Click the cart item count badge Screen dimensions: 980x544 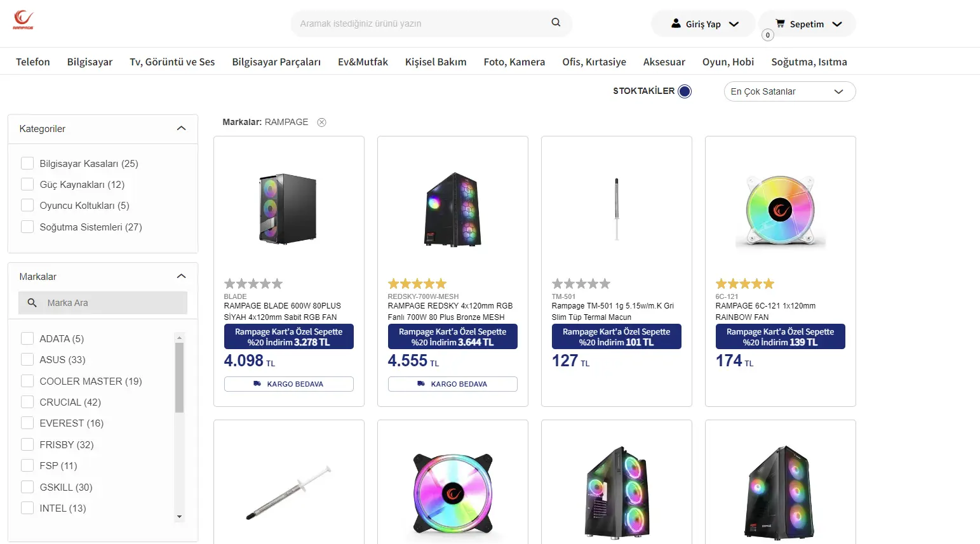(x=768, y=35)
